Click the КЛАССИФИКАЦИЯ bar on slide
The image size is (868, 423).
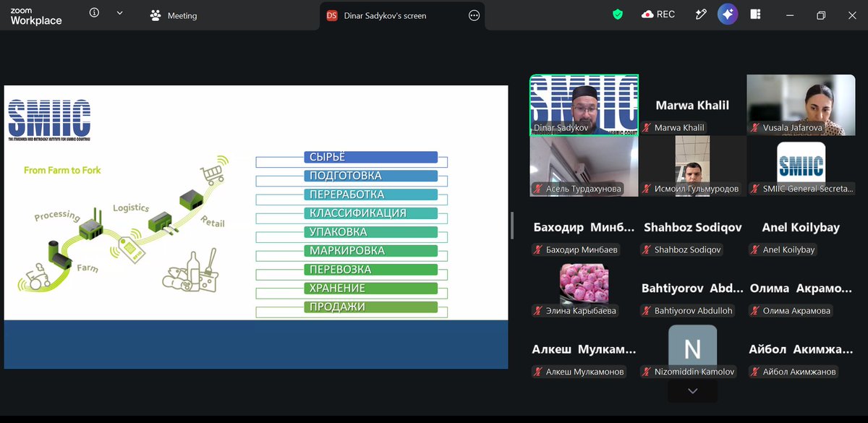tap(370, 213)
